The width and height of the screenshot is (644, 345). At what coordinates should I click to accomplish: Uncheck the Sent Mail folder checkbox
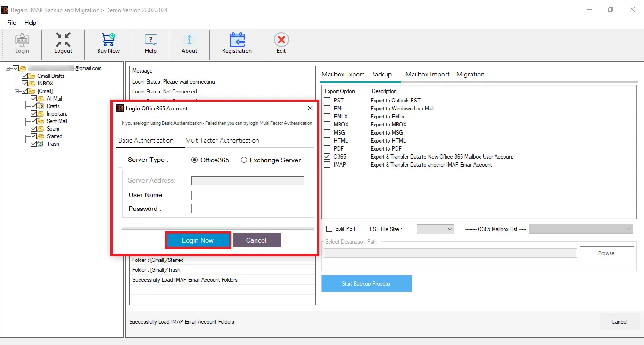(34, 121)
